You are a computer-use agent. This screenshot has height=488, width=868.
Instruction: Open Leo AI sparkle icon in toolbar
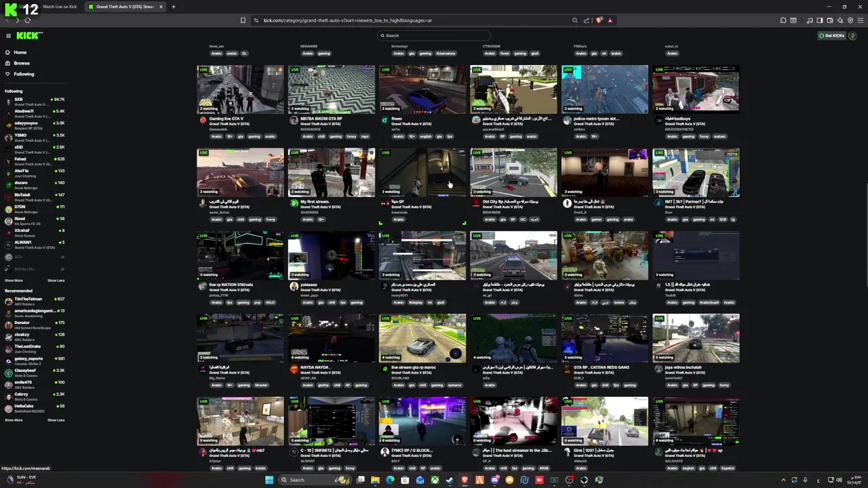[x=839, y=20]
